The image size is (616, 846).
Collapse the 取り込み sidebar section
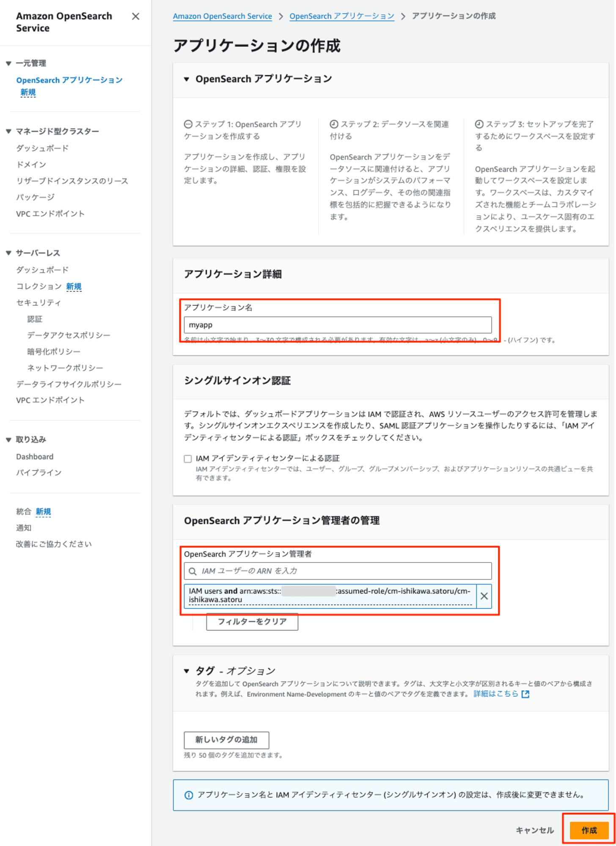click(x=8, y=440)
